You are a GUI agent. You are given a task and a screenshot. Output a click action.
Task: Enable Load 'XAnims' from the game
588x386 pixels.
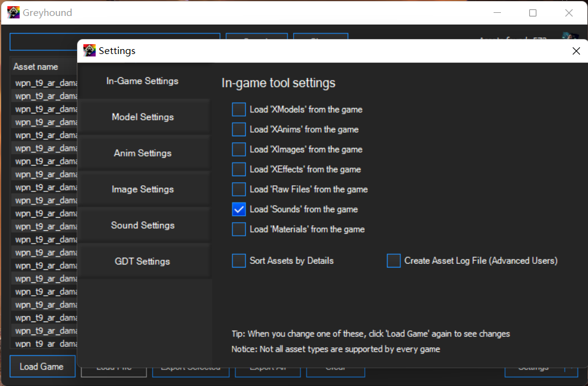(239, 129)
